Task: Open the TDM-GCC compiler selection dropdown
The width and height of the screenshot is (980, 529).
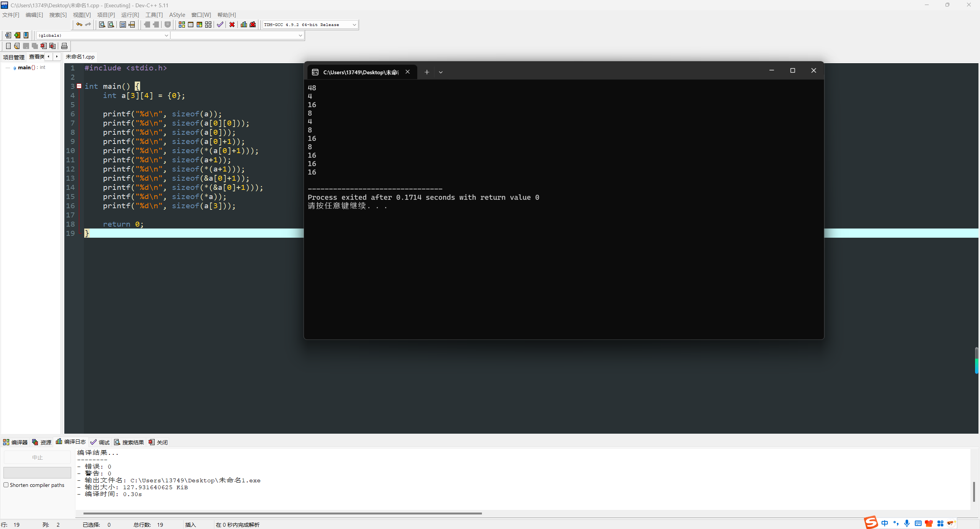Action: click(354, 24)
